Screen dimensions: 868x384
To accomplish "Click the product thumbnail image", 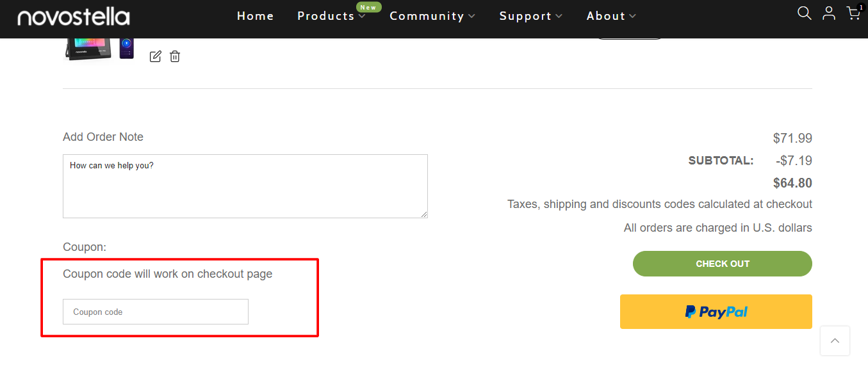I will point(99,48).
